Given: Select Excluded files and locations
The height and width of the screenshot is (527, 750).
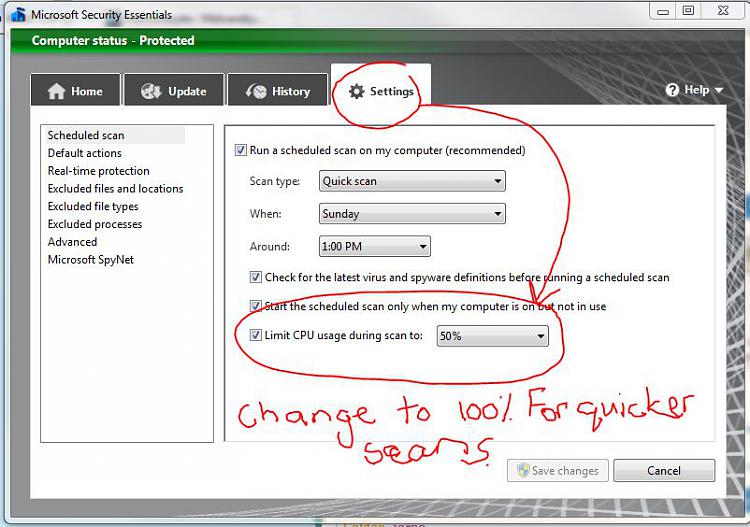Looking at the screenshot, I should click(x=115, y=188).
